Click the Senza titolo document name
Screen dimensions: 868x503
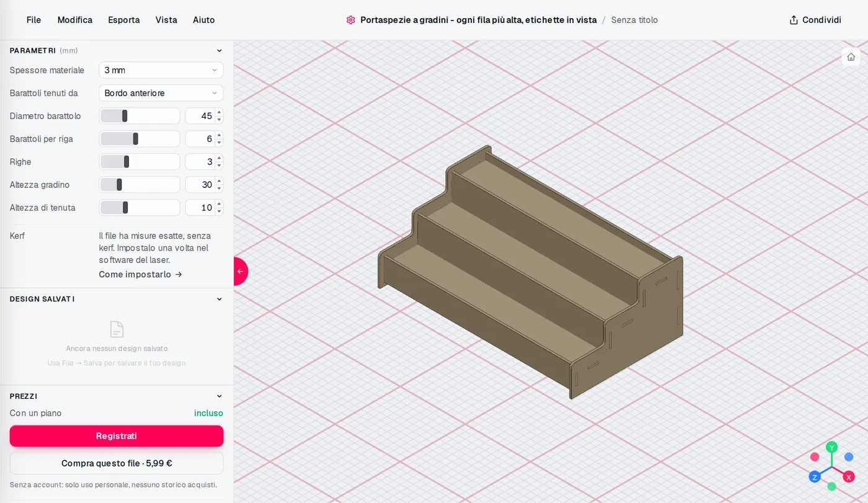pyautogui.click(x=634, y=20)
